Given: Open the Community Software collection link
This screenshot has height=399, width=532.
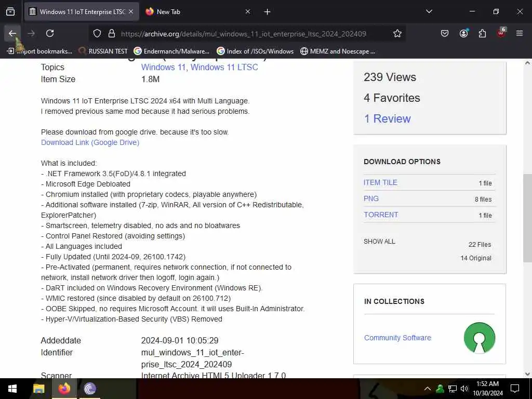Looking at the screenshot, I should point(397,338).
